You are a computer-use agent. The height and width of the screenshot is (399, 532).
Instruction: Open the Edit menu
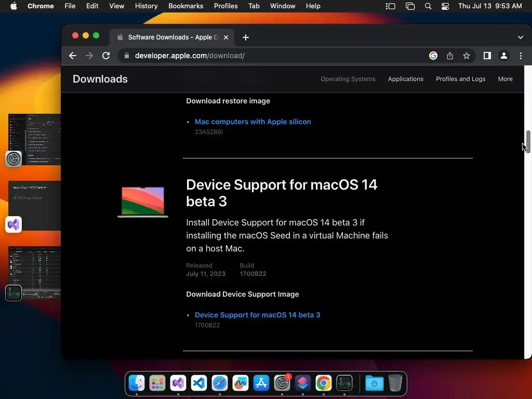click(92, 6)
